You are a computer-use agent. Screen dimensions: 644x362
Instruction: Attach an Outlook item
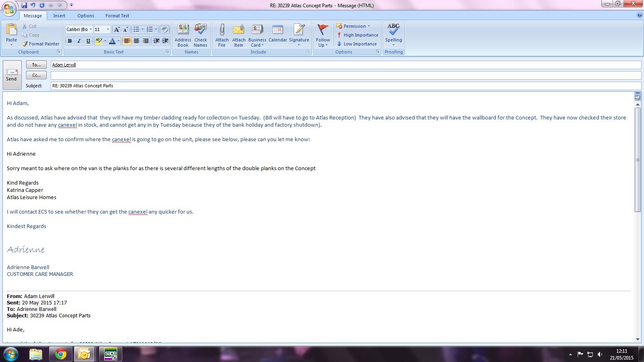[x=239, y=35]
